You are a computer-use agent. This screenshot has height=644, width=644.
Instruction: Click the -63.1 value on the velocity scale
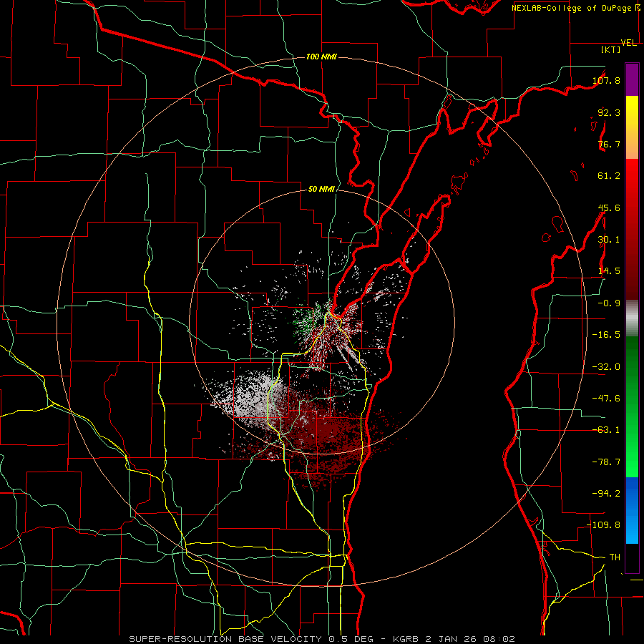pyautogui.click(x=606, y=430)
